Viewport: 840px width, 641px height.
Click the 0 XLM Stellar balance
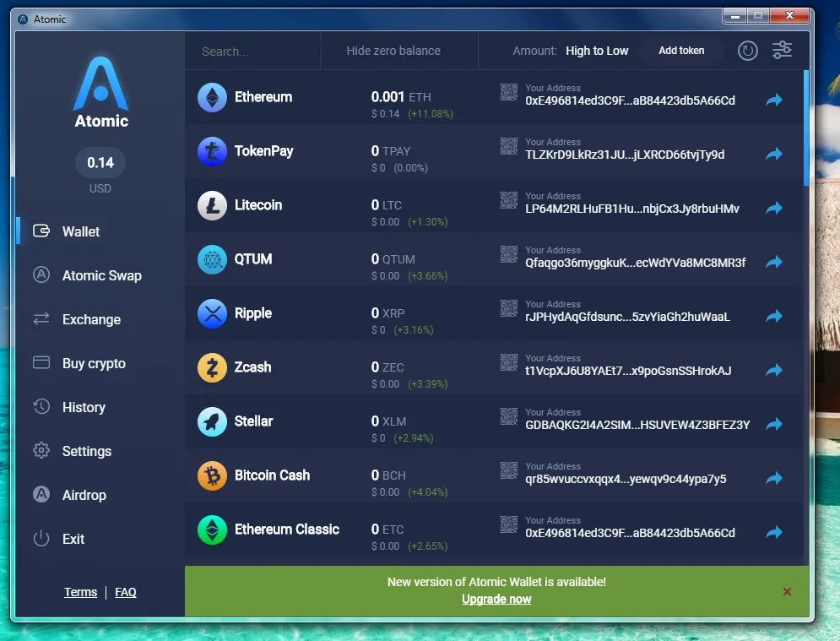(388, 421)
